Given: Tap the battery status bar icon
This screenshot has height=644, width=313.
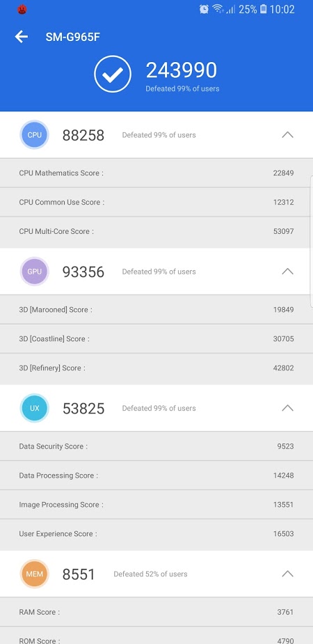Looking at the screenshot, I should tap(264, 9).
